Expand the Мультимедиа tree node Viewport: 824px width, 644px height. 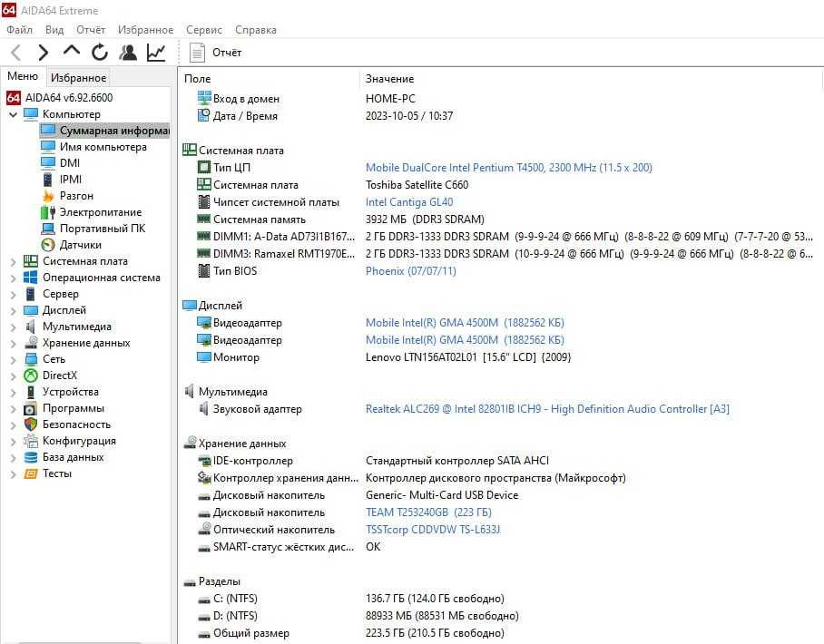coord(13,327)
